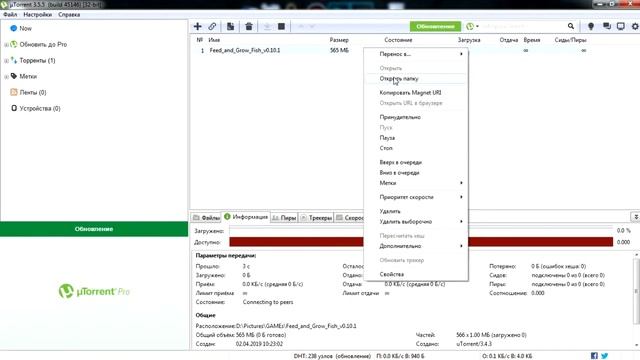Select the Feed_and_Grow_Fish_v0.10.1 torrent row
Image resolution: width=640 pixels, height=360 pixels.
point(278,50)
